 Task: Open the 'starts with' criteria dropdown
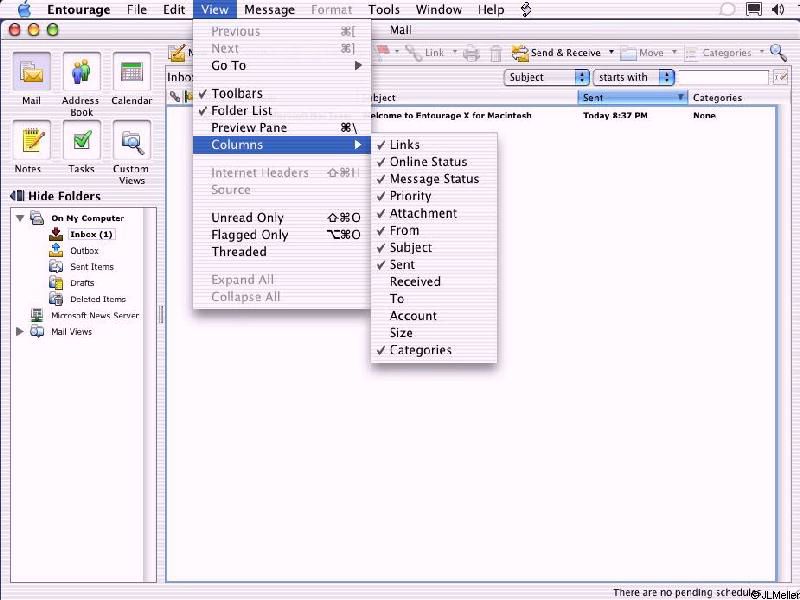click(x=633, y=77)
